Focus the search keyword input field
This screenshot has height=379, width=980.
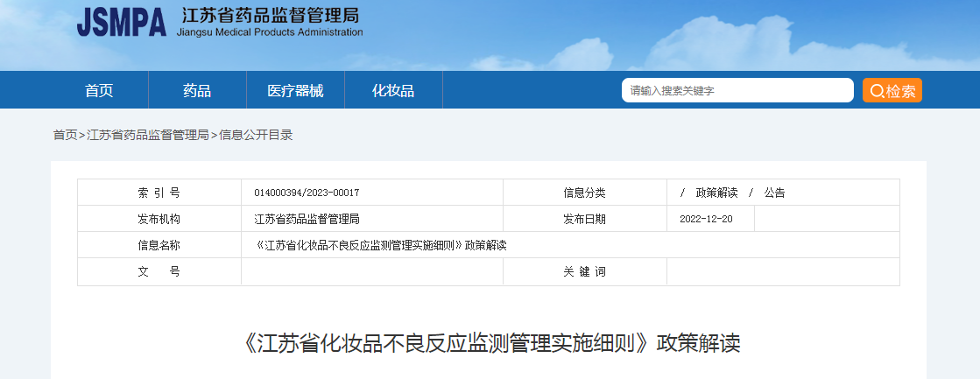[x=737, y=90]
